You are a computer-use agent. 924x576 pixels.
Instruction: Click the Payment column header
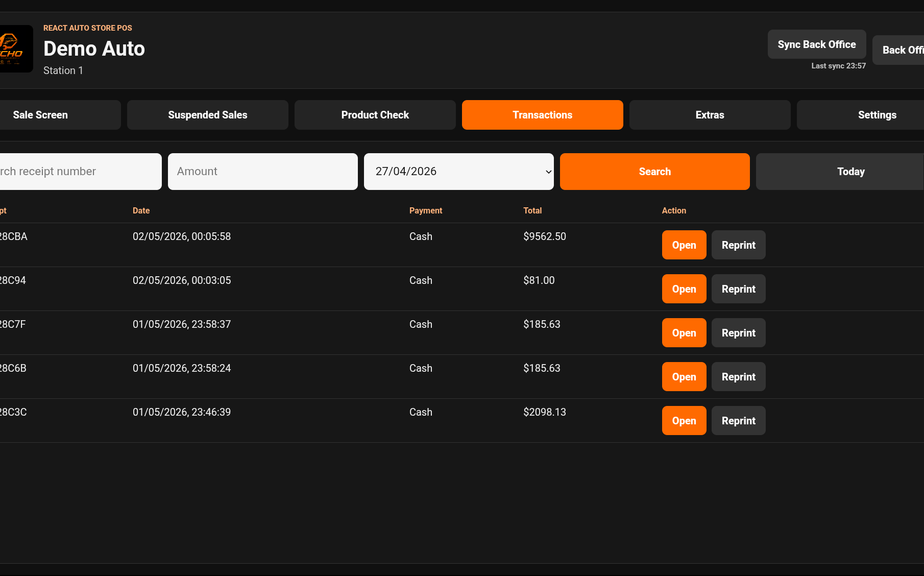(426, 210)
